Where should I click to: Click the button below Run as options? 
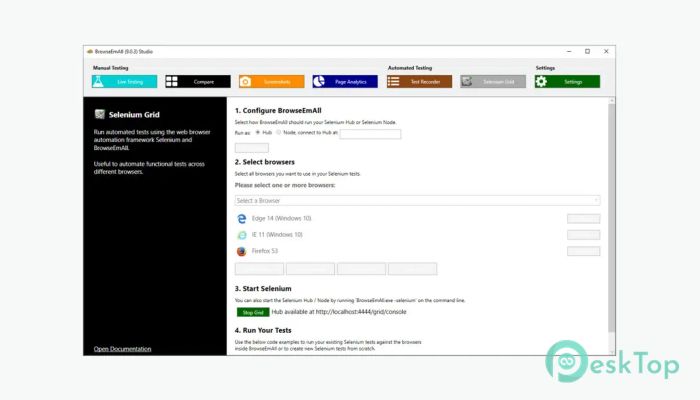252,147
